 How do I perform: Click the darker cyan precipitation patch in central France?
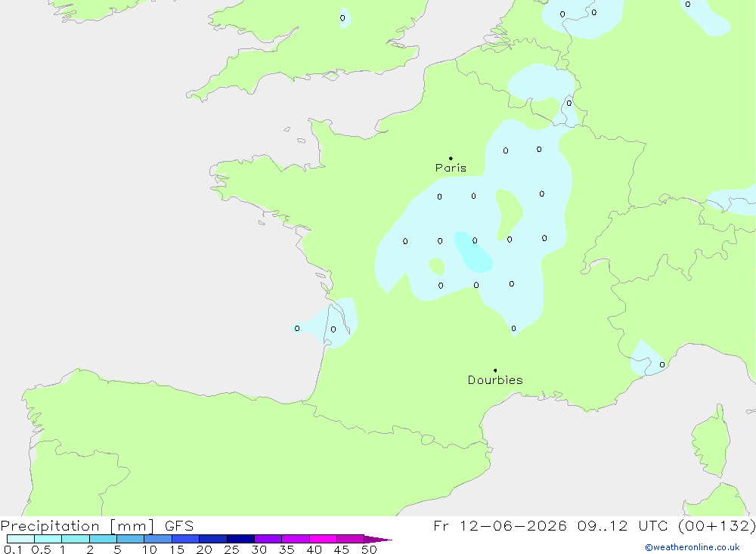point(472,252)
